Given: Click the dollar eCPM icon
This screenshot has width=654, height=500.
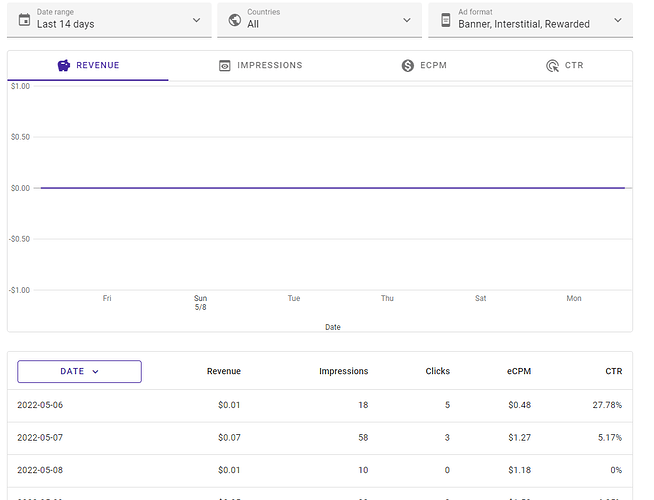Looking at the screenshot, I should pos(408,65).
